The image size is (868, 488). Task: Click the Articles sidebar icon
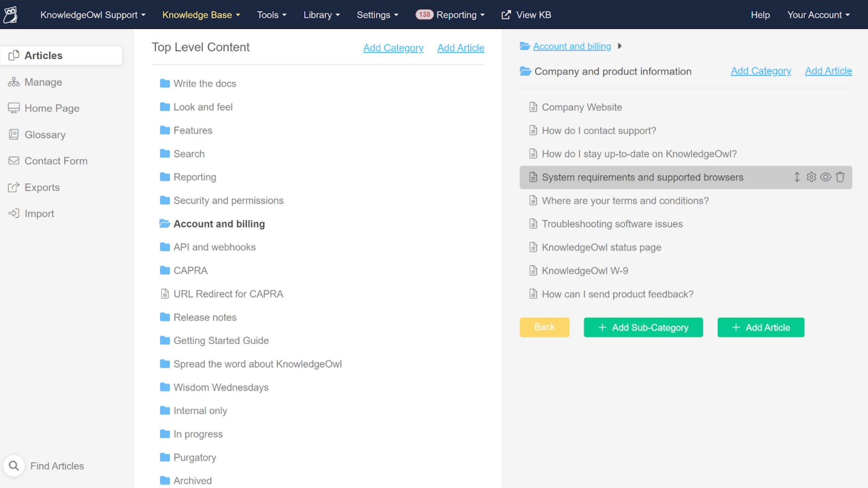14,56
